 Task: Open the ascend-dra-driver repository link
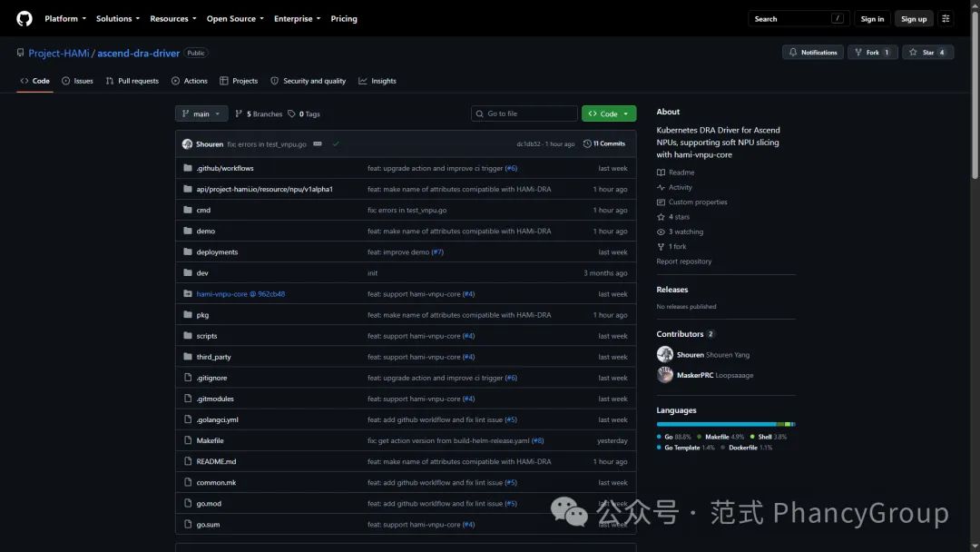click(138, 54)
